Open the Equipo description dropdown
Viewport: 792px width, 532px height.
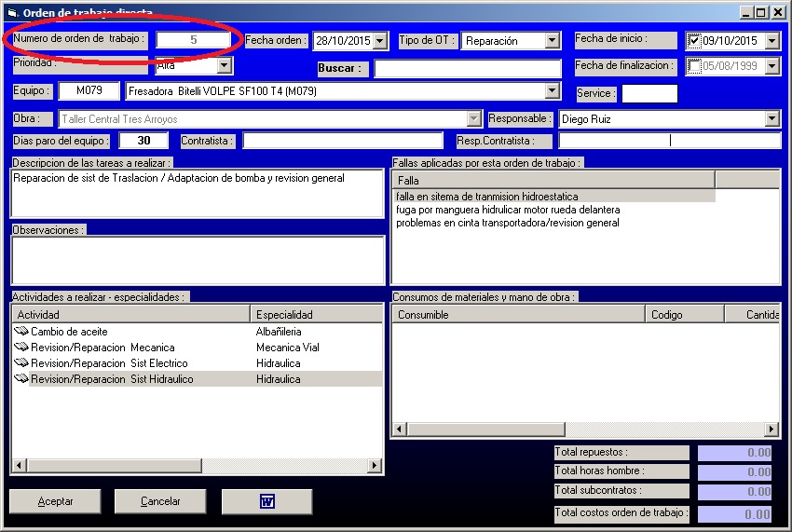click(x=552, y=91)
